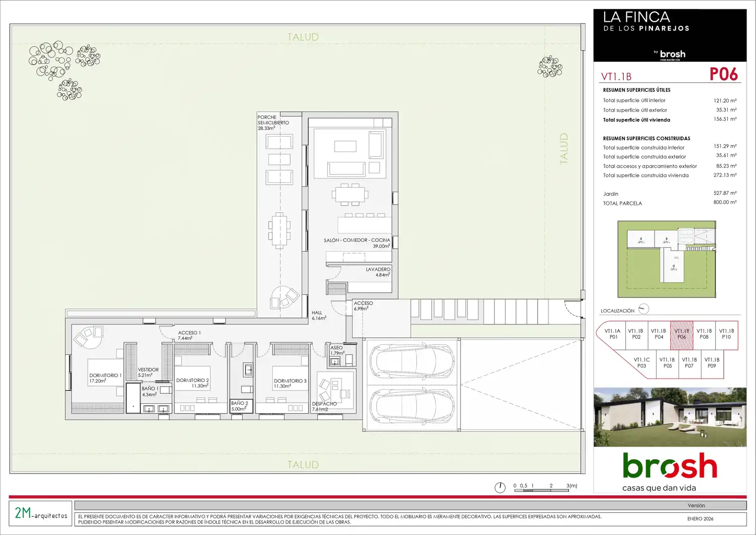Open the house exterior render image

(670, 417)
